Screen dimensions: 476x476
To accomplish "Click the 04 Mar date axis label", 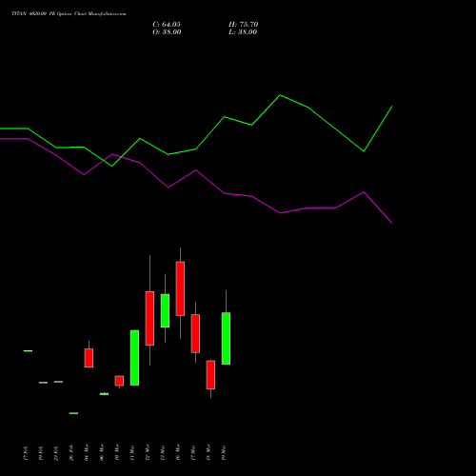I will tap(87, 452).
